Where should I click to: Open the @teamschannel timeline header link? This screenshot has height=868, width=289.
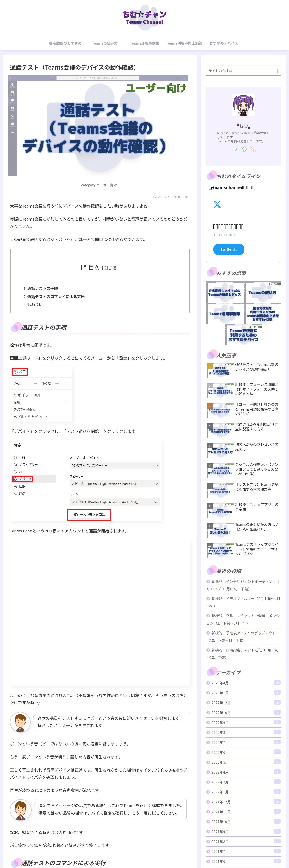point(231,187)
